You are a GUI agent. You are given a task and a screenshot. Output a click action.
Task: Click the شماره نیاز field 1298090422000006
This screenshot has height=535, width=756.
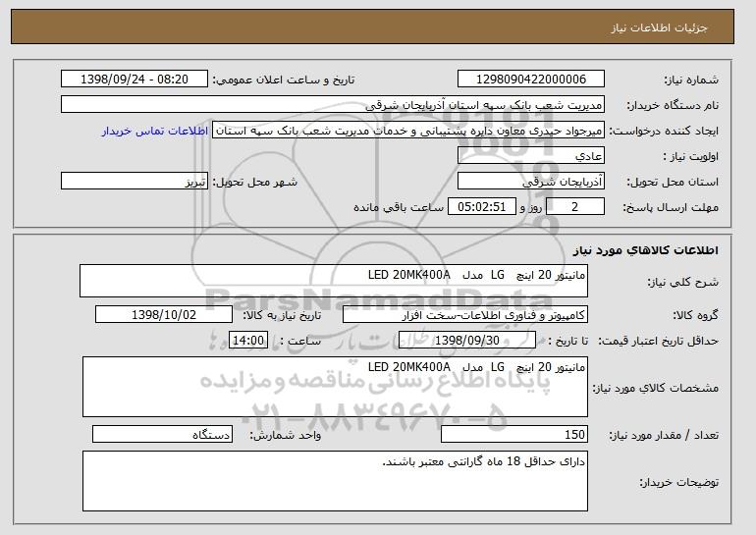click(x=531, y=80)
